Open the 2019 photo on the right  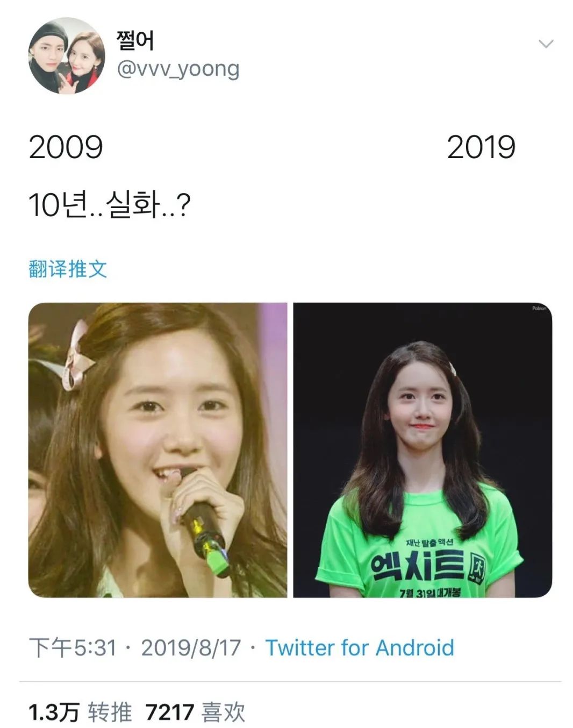(x=422, y=449)
